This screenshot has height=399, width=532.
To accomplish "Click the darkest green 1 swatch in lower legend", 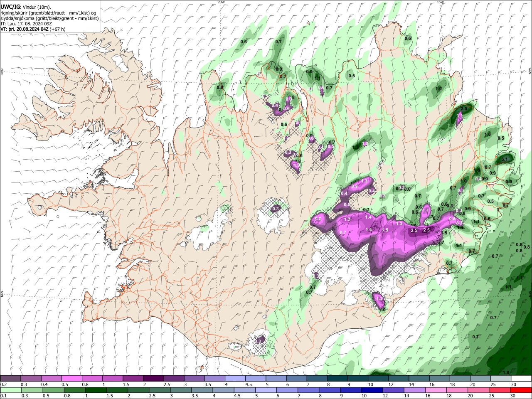I will coord(96,390).
